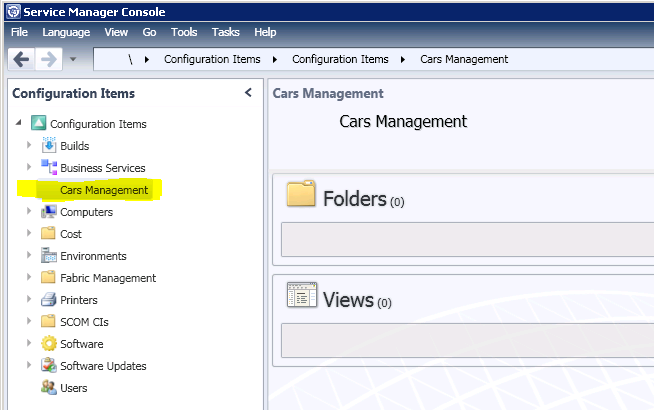
Task: Click the Users people icon
Action: coord(48,388)
